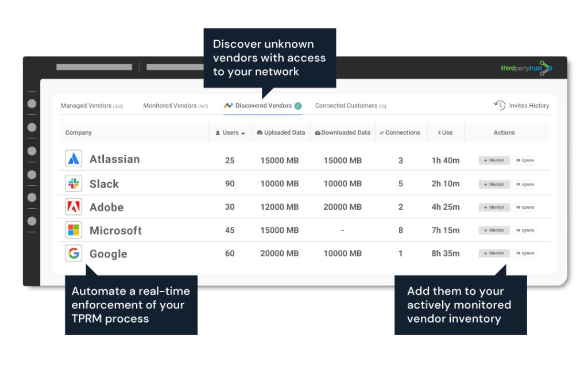Image resolution: width=588 pixels, height=365 pixels.
Task: Click Slack's 90 users value
Action: 230,183
